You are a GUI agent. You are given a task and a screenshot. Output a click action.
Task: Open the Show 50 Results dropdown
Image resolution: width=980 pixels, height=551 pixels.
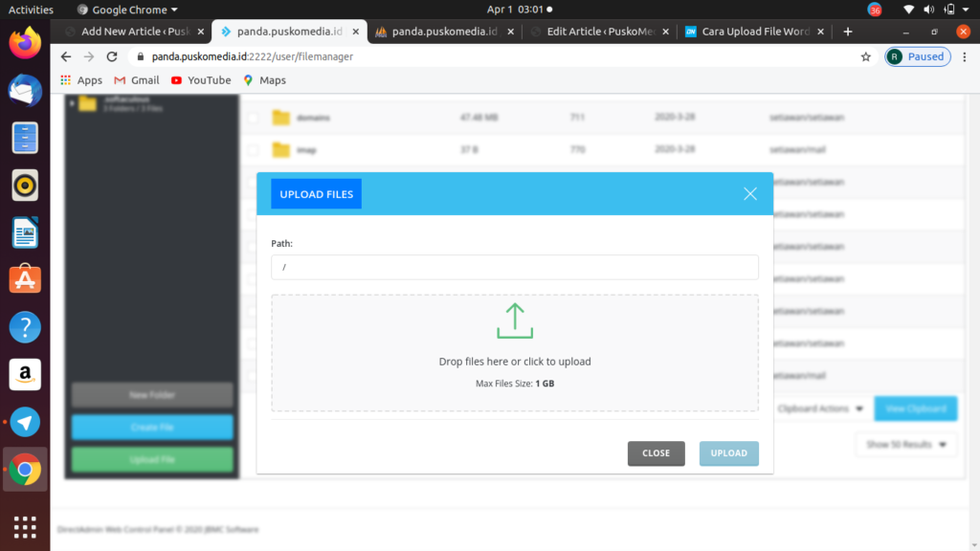point(905,444)
